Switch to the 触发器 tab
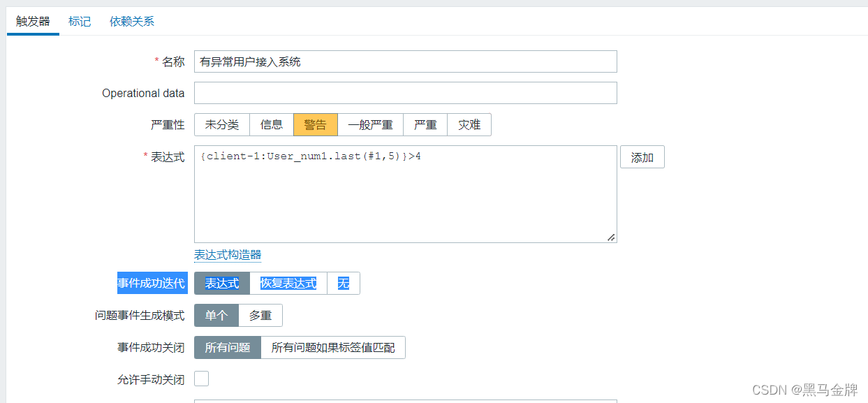Screen dimensions: 868x403 33,21
